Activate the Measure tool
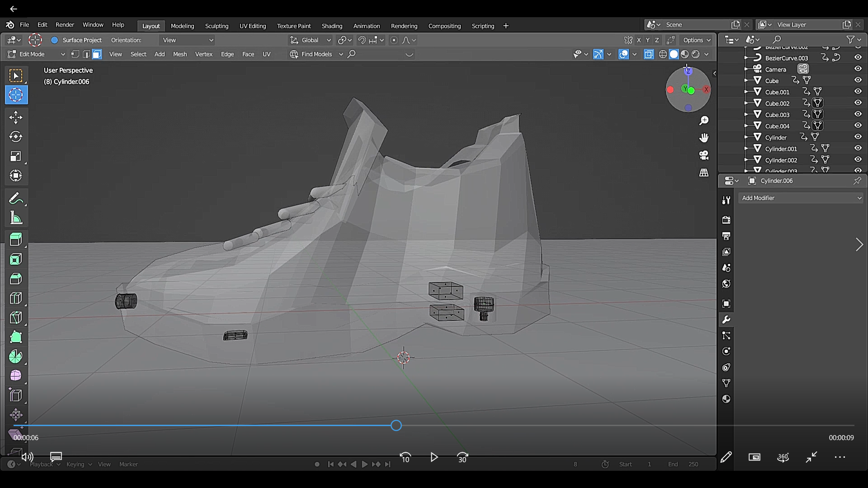Viewport: 868px width, 488px height. click(16, 218)
